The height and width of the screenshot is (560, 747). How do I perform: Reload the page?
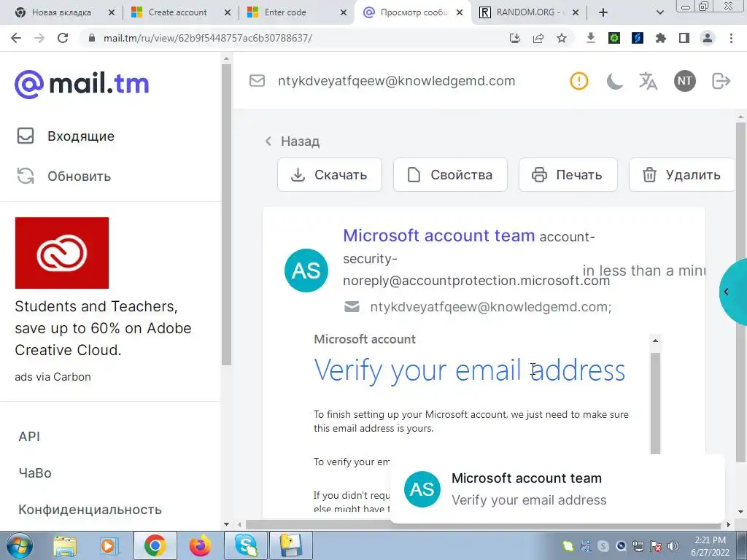pyautogui.click(x=63, y=38)
